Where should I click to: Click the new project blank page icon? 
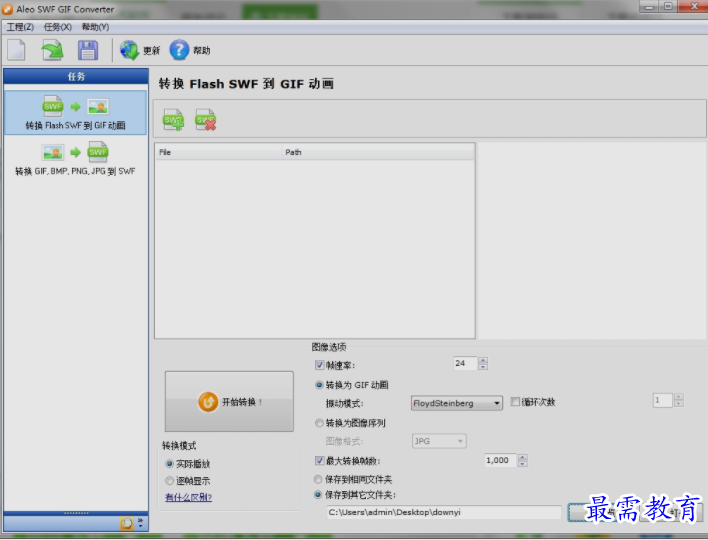(16, 50)
